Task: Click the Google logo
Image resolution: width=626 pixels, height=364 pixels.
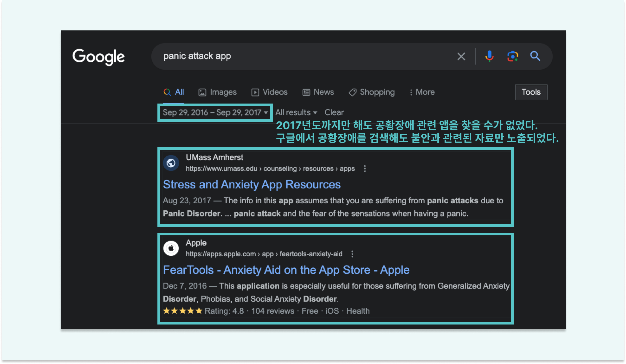Action: 98,57
